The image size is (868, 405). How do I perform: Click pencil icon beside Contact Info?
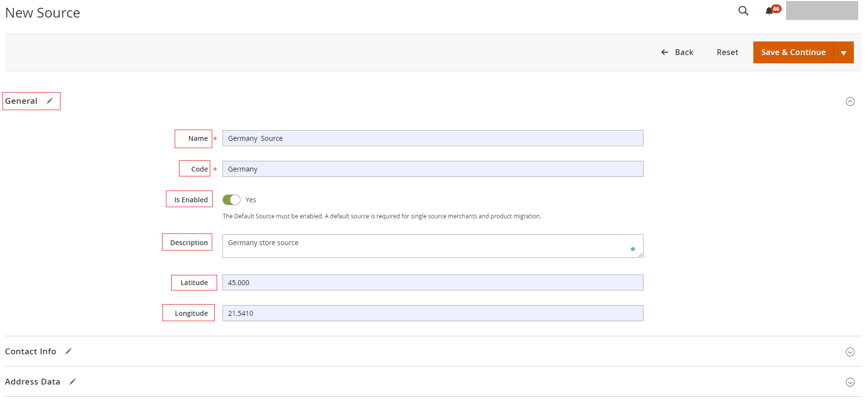[69, 351]
